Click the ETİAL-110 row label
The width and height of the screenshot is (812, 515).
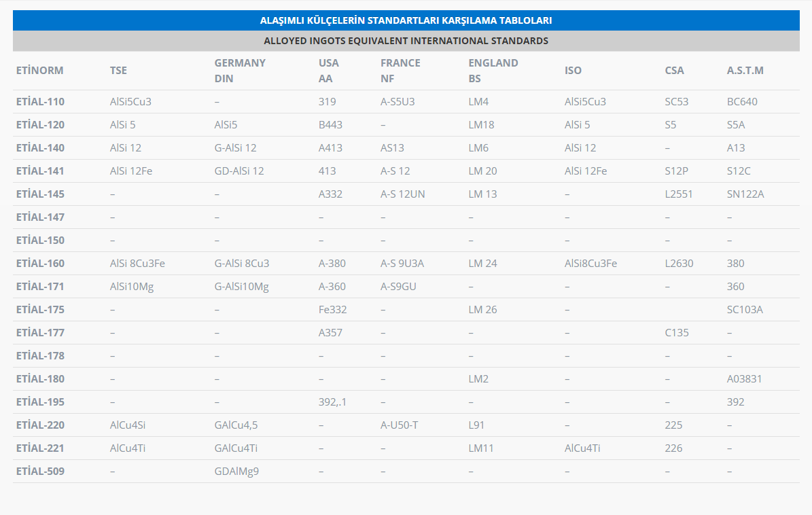(40, 102)
